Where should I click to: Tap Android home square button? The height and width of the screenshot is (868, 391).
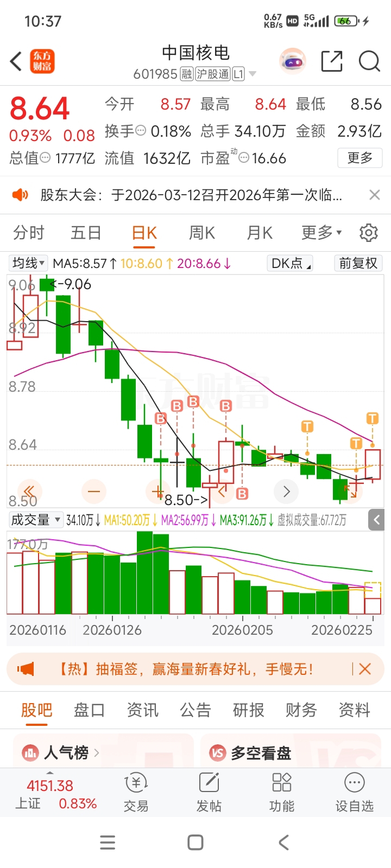click(x=195, y=843)
